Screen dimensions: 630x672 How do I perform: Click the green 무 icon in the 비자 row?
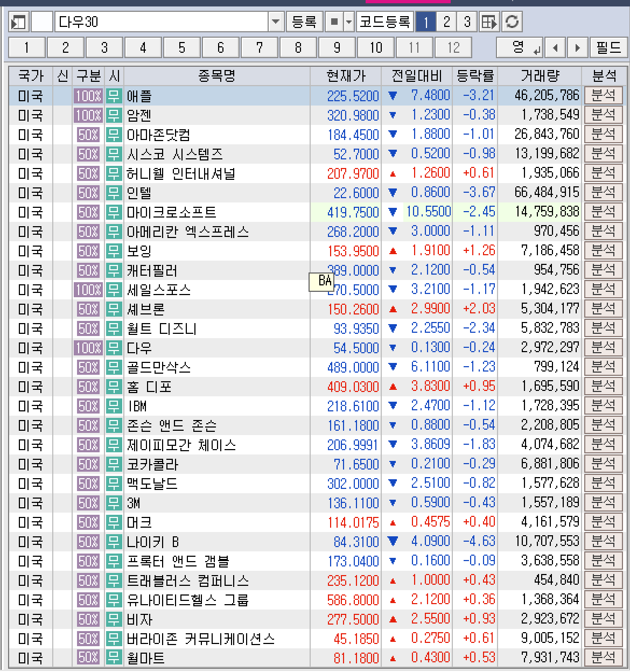114,619
